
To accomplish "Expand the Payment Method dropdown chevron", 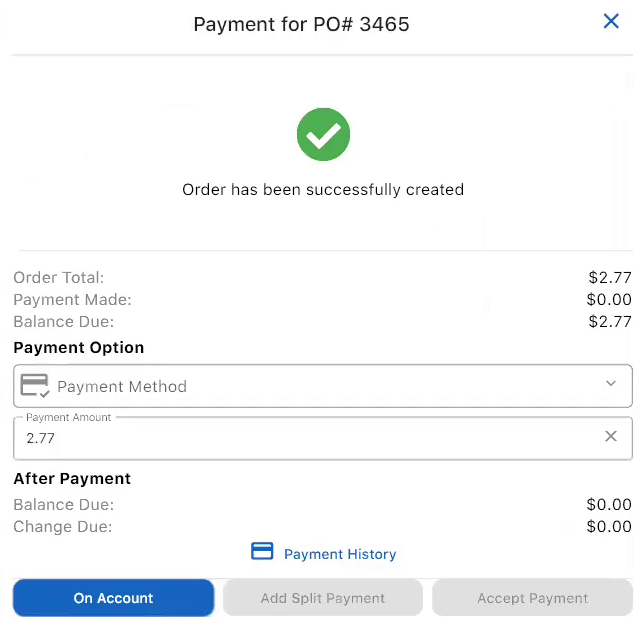I will coord(611,384).
